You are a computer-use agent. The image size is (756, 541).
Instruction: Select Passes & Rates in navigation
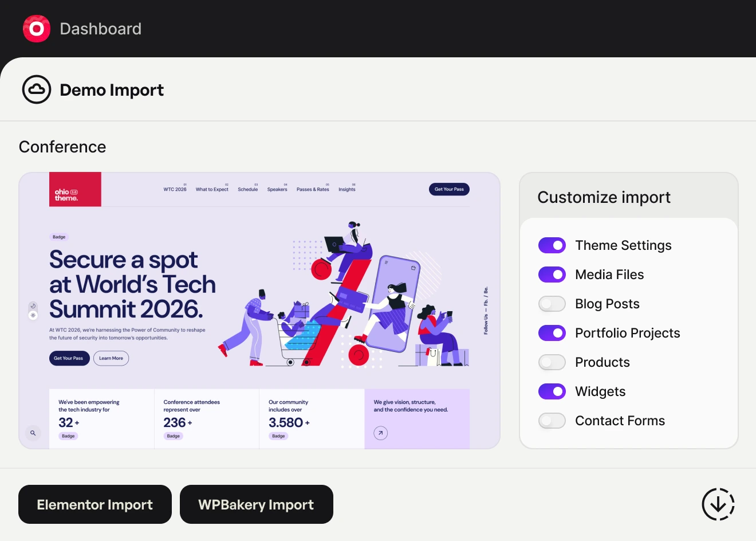313,189
